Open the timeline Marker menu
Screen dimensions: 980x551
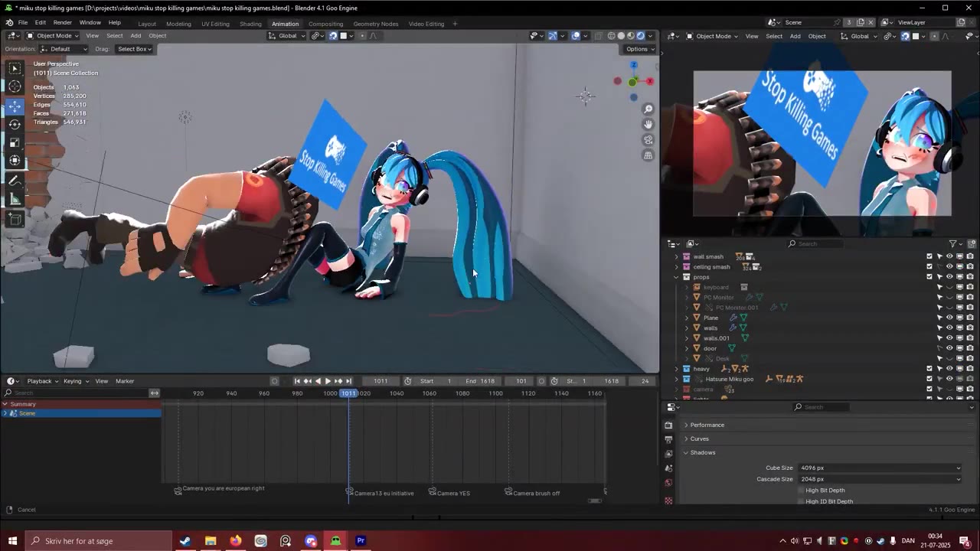125,381
